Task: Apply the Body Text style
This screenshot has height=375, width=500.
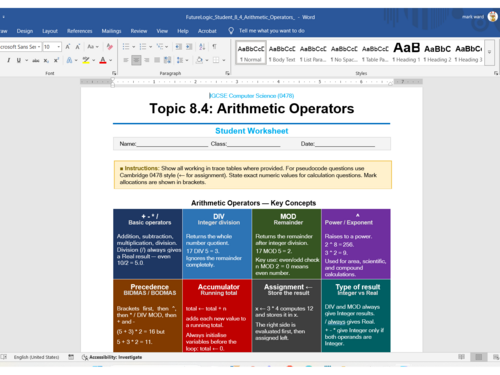Action: 282,53
